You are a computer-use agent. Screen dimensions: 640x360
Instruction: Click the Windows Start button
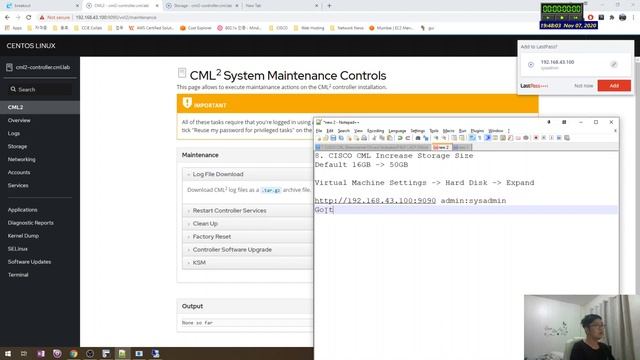(8, 353)
